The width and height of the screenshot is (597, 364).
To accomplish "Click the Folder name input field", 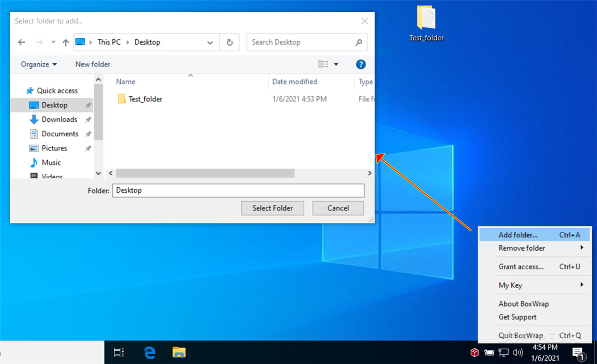I will 239,191.
